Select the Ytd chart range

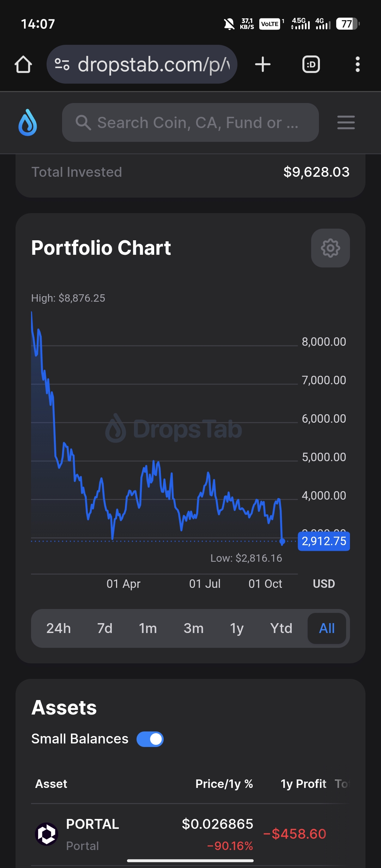point(281,628)
